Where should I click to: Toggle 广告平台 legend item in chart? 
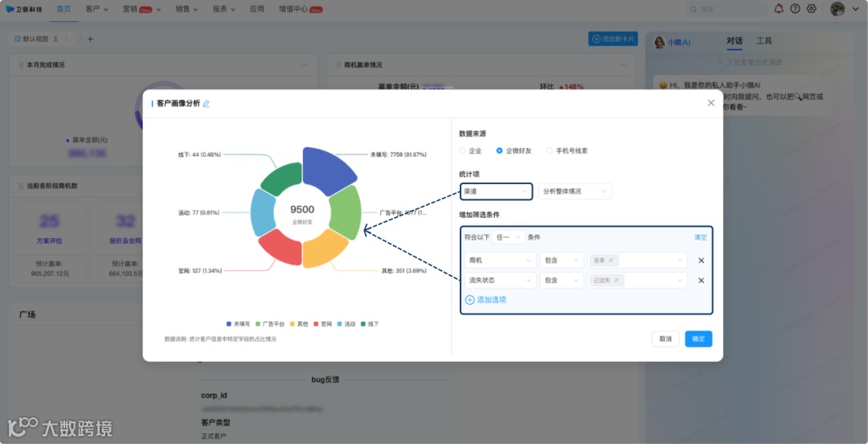pos(270,323)
